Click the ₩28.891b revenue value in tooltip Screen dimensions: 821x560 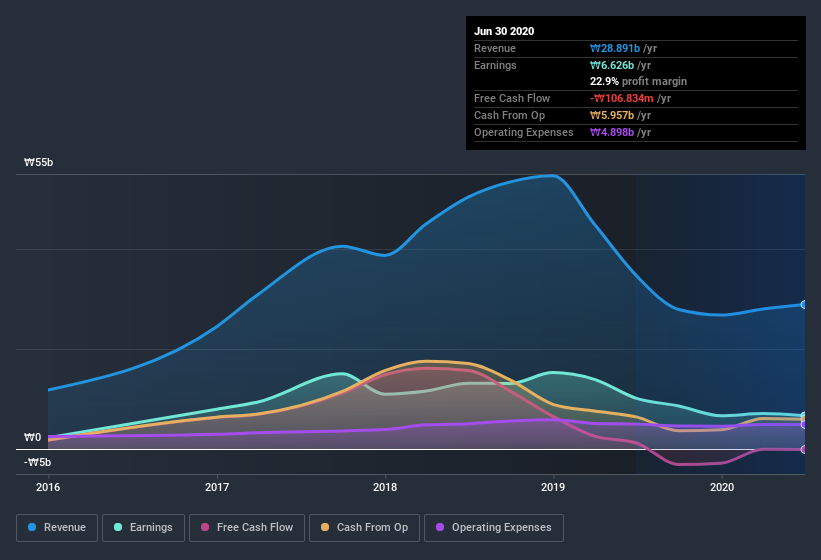(615, 48)
